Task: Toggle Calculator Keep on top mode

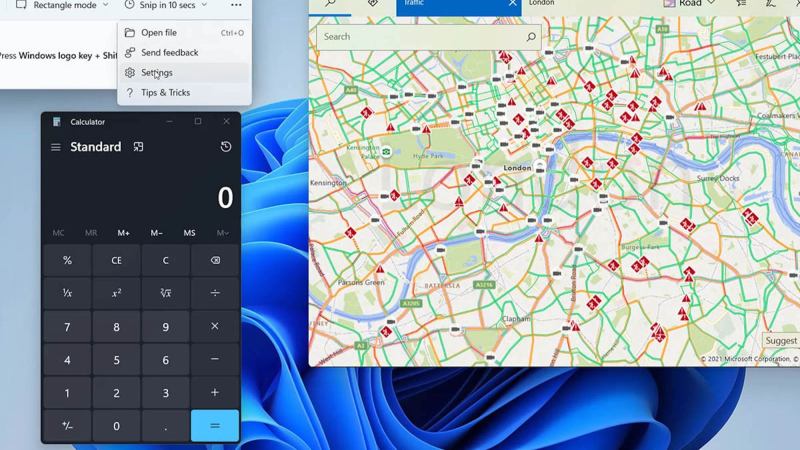Action: (x=138, y=147)
